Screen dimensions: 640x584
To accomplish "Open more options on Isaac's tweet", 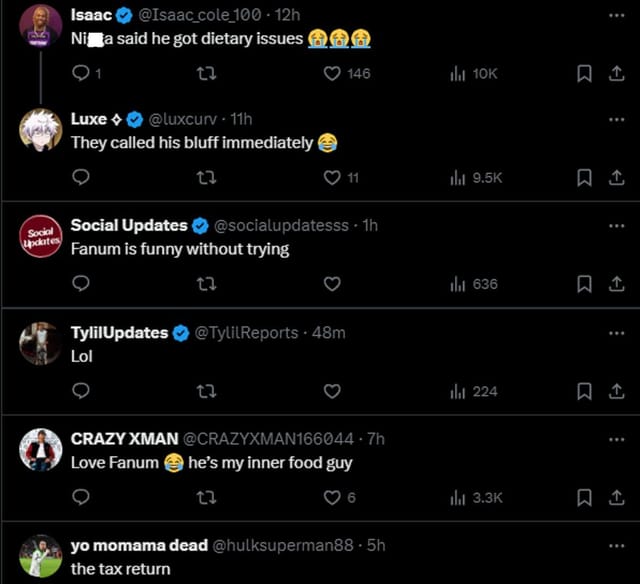I will pyautogui.click(x=616, y=15).
